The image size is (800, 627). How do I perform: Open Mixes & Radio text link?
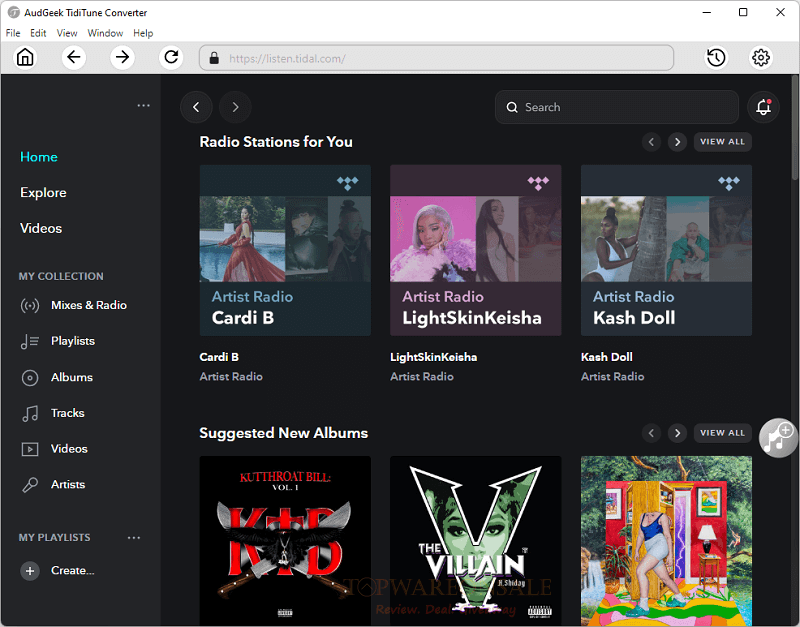coord(89,305)
